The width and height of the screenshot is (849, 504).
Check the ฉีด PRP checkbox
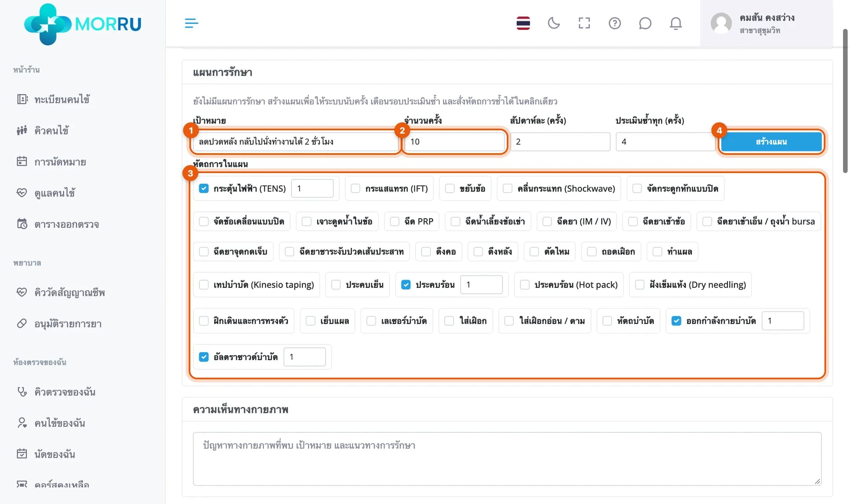(x=395, y=221)
